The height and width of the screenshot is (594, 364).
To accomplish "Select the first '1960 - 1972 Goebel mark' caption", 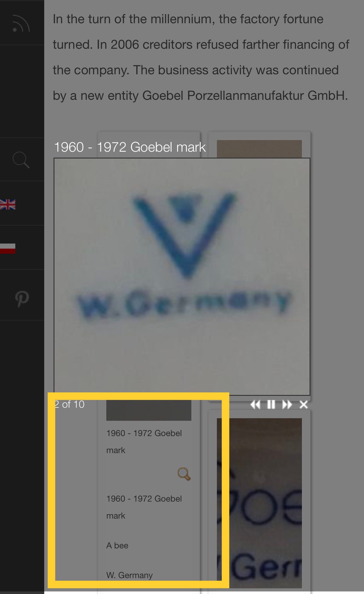I will pos(144,442).
